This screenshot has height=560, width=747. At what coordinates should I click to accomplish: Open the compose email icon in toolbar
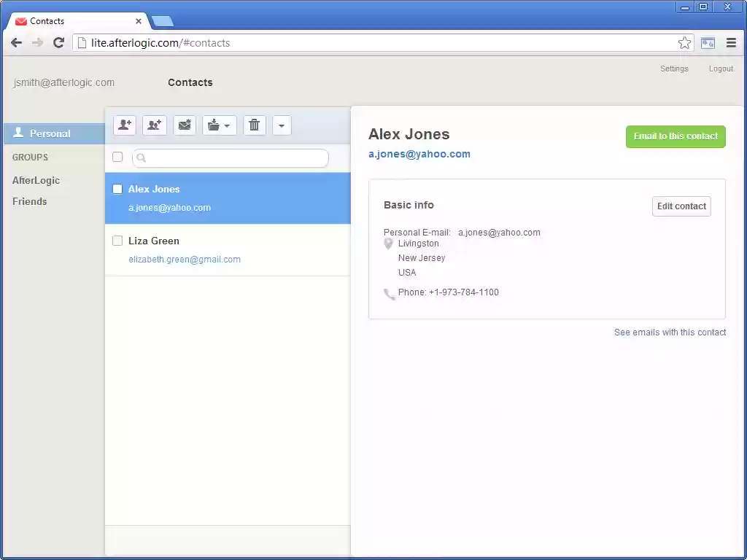185,125
